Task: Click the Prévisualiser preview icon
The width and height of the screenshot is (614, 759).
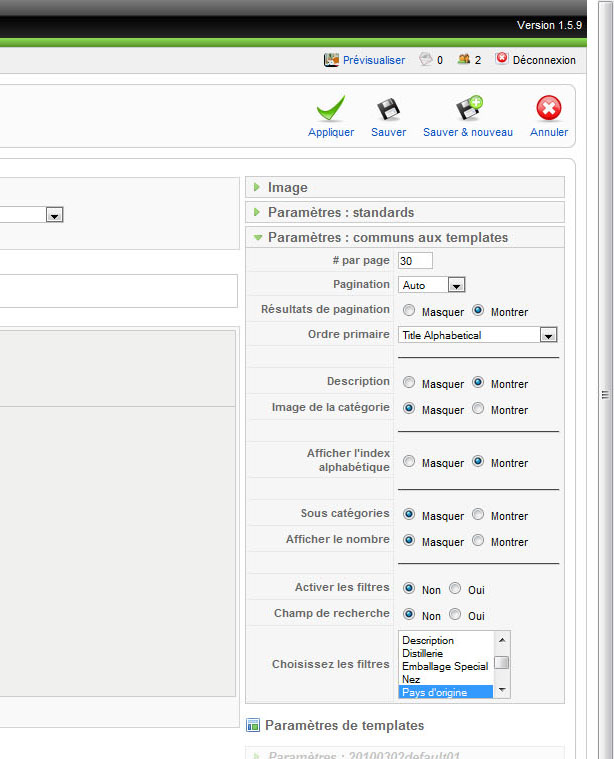Action: click(331, 60)
